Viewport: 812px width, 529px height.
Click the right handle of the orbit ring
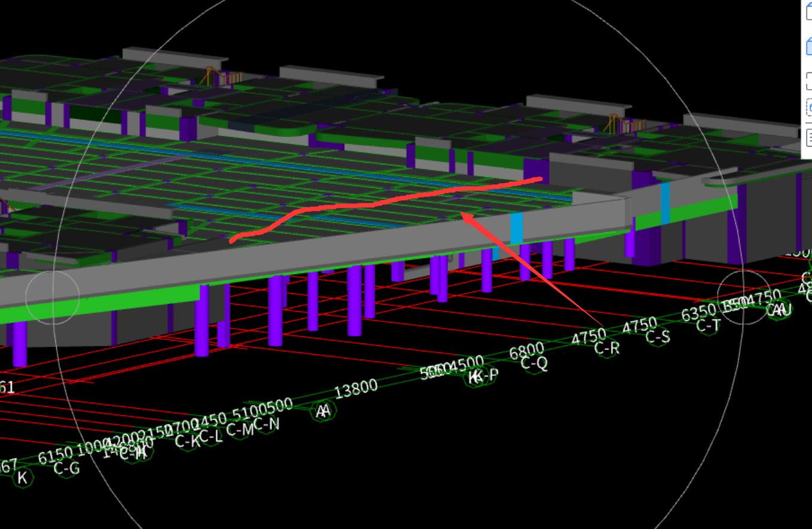point(744,297)
